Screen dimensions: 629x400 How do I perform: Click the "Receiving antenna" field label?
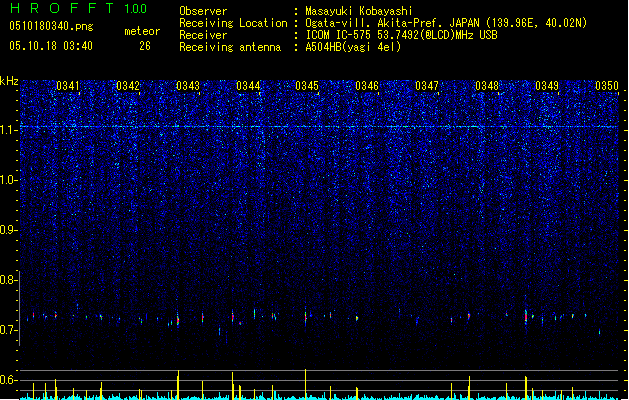pos(230,47)
